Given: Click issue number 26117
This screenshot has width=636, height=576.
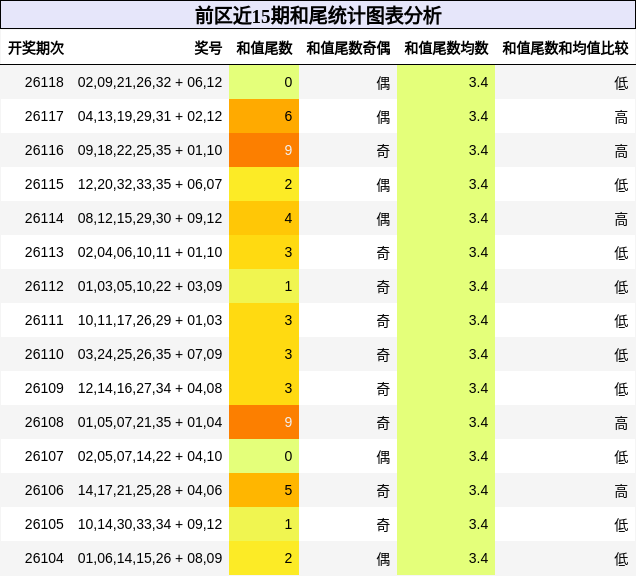Looking at the screenshot, I should 44,116.
